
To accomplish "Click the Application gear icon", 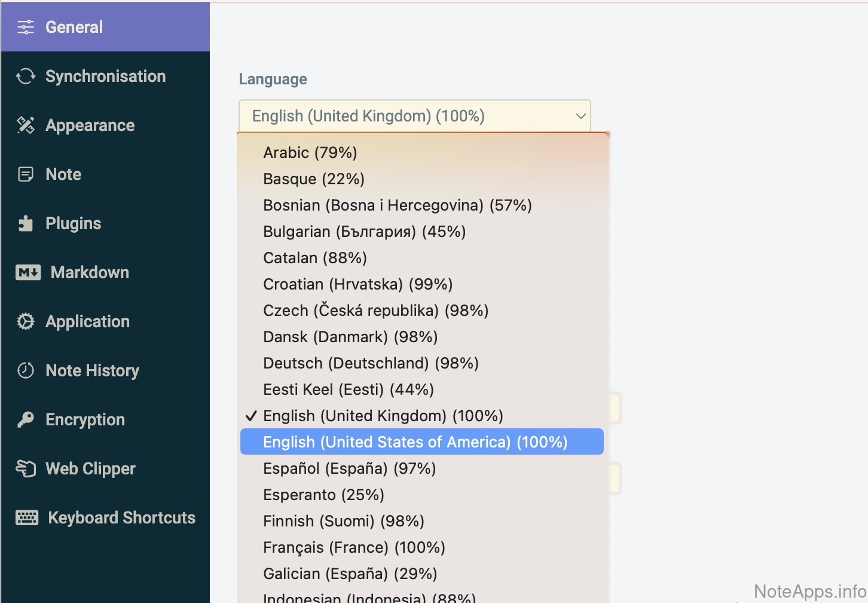I will (26, 321).
